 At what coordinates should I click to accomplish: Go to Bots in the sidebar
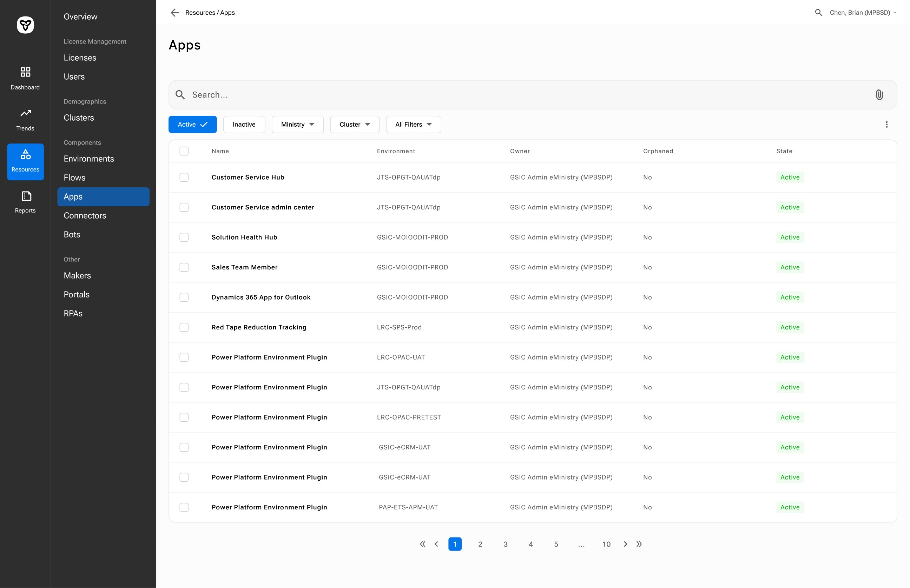(x=72, y=234)
